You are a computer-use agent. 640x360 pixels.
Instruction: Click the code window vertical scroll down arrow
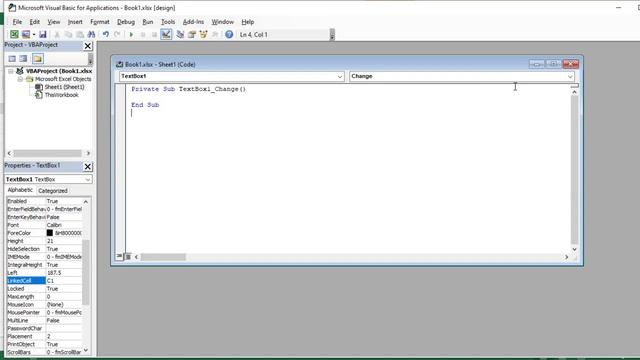coord(574,249)
